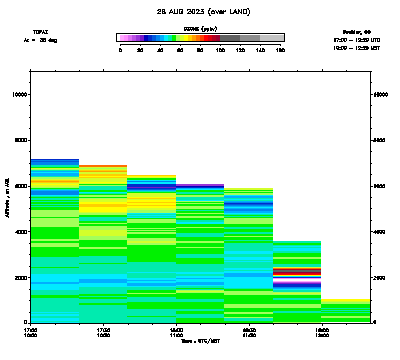400x360 pixels.
Task: Pick the pink segment at colorbar's left end
Action: [x=122, y=38]
